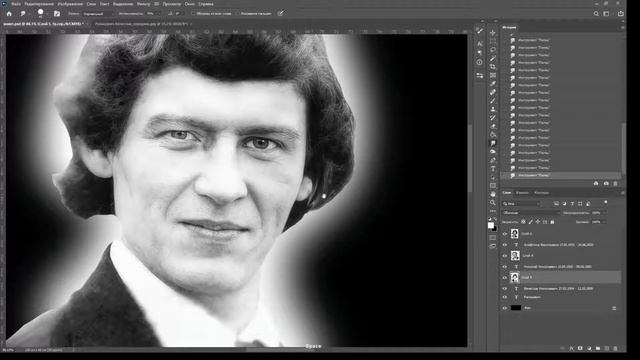This screenshot has height=360, width=640.
Task: Open the Изображение menu
Action: pos(70,4)
